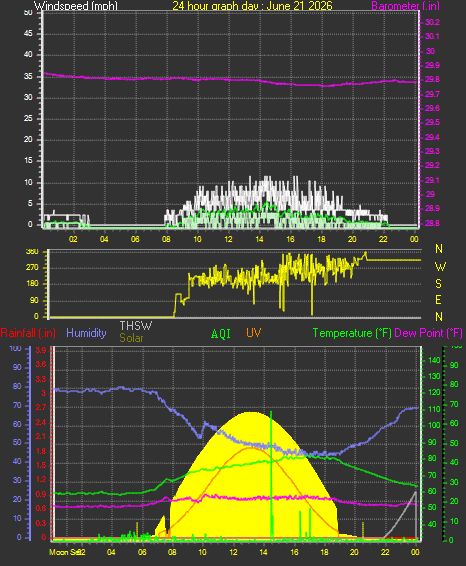This screenshot has width=466, height=566.
Task: Click '18' on the bottom chart time axis
Action: tap(324, 552)
